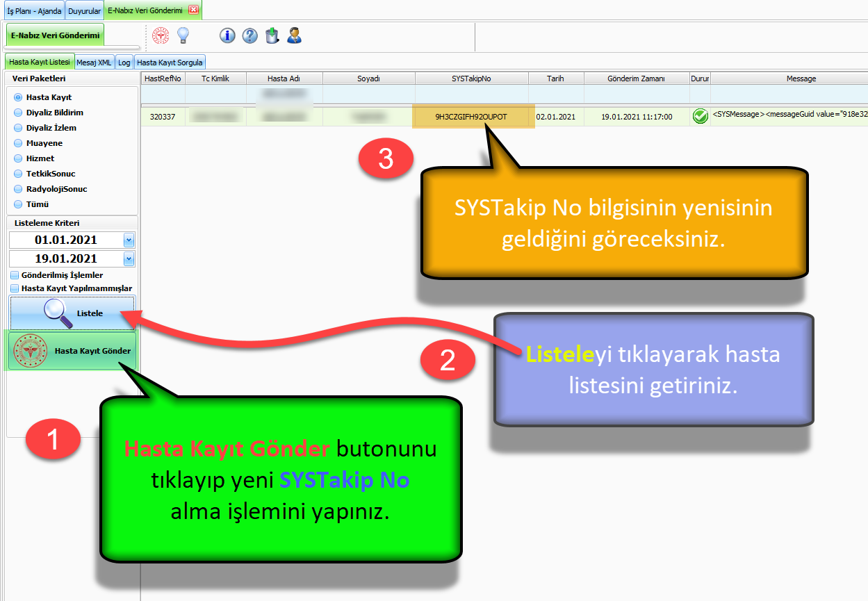868x601 pixels.
Task: Select the Muayene data package option
Action: pos(18,143)
